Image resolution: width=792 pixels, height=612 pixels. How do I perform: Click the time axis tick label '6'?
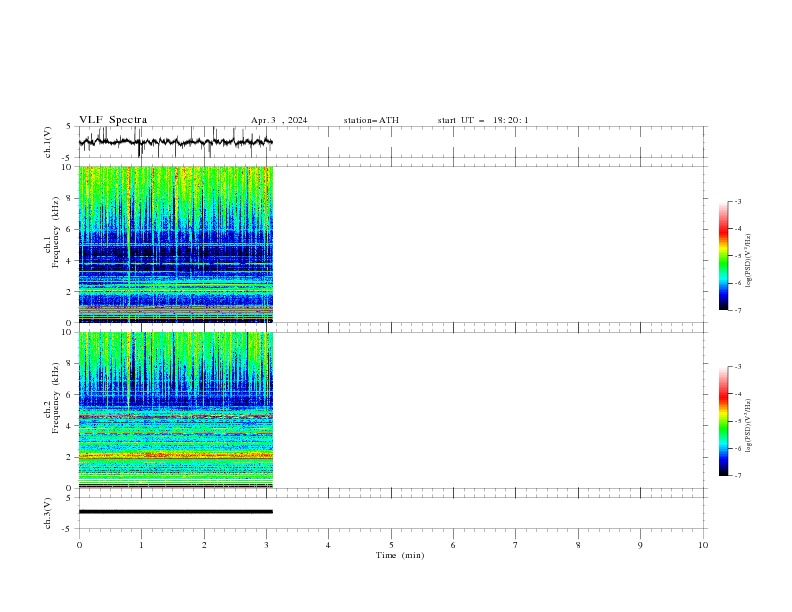pyautogui.click(x=453, y=545)
